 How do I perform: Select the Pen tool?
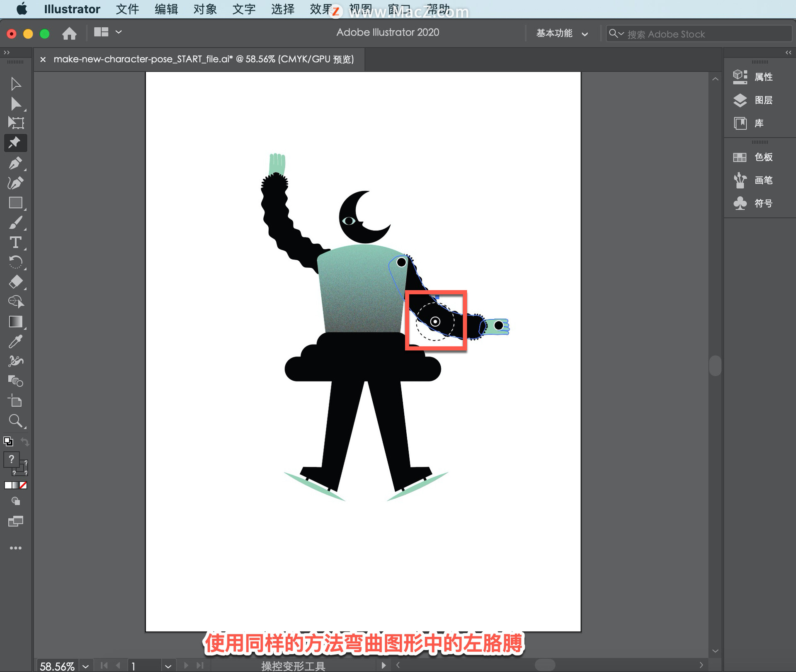(16, 163)
